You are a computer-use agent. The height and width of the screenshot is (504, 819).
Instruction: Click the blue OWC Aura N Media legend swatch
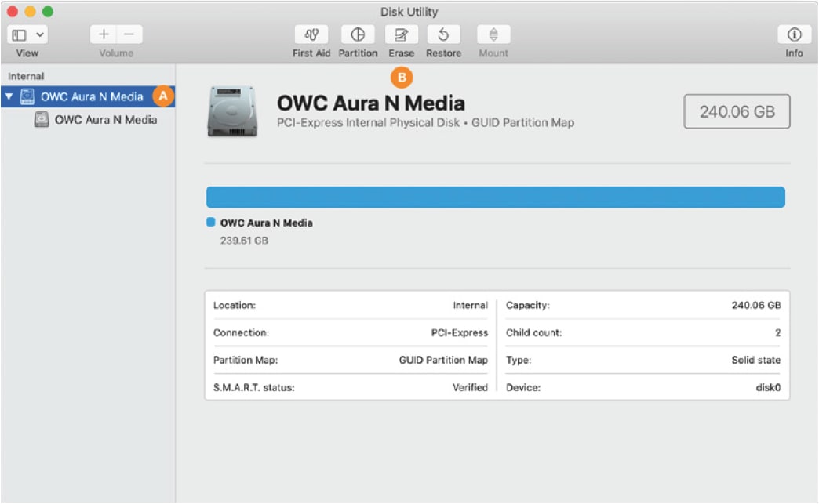tap(210, 223)
